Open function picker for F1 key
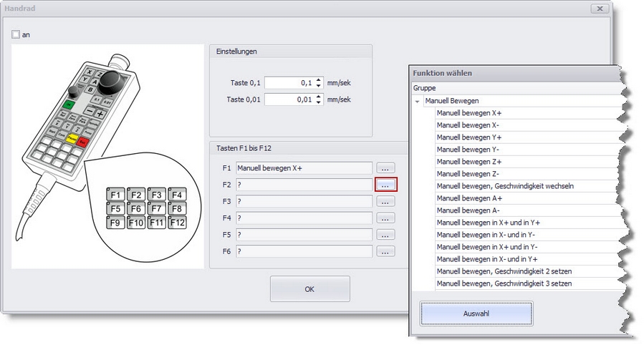The height and width of the screenshot is (345, 644). click(386, 168)
